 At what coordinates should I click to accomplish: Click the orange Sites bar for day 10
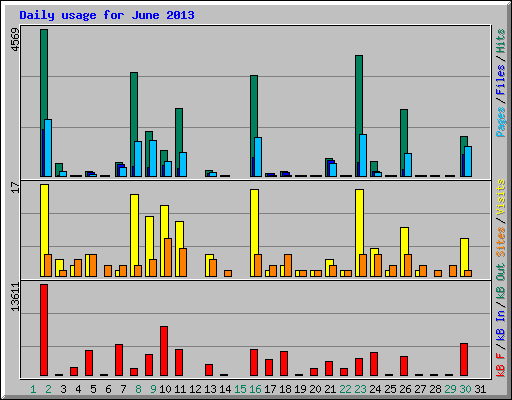(x=168, y=257)
